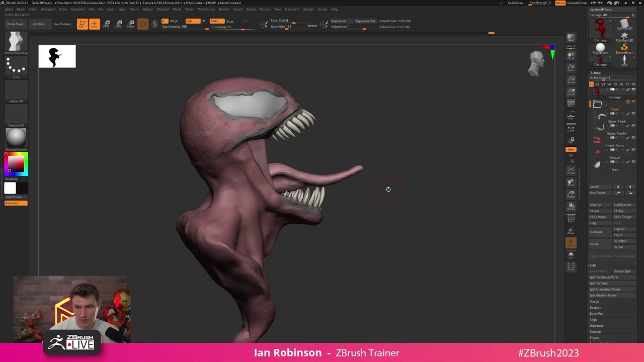Open the Alpha Off selector

click(16, 92)
